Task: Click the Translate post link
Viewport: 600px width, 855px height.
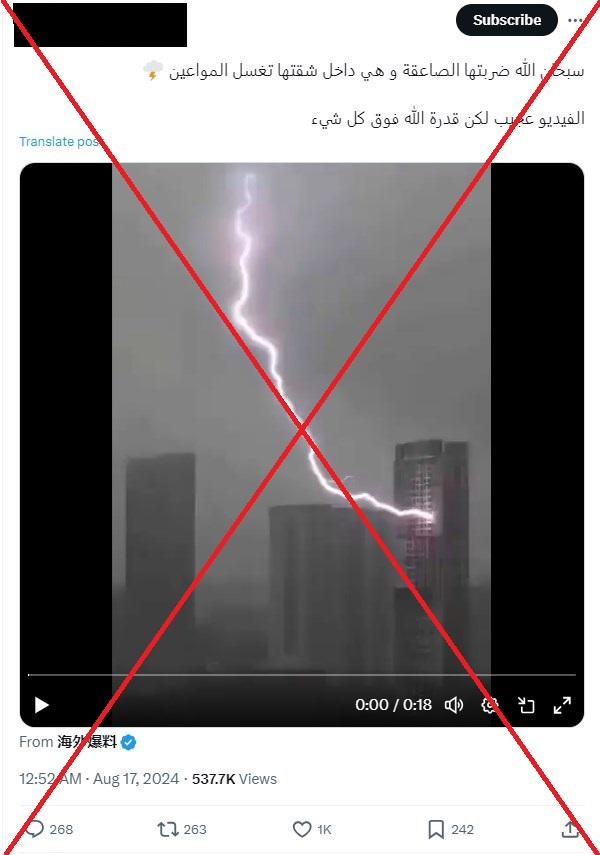Action: (59, 142)
